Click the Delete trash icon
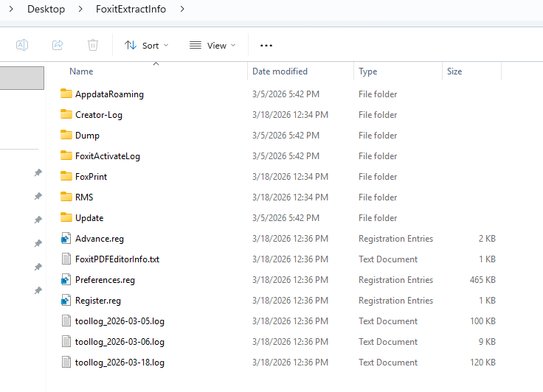The image size is (543, 392). click(93, 46)
